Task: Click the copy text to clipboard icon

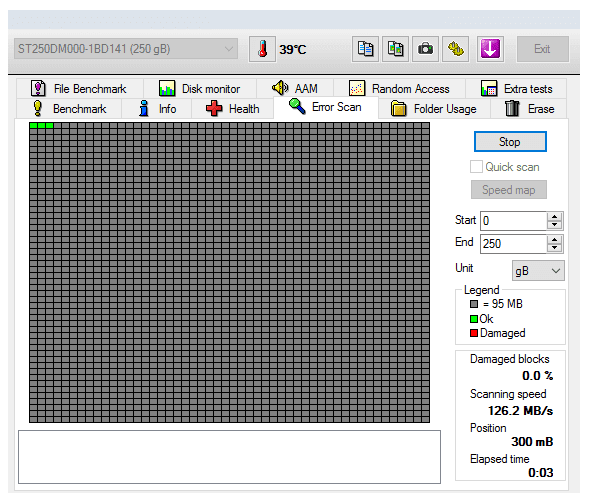Action: (365, 49)
